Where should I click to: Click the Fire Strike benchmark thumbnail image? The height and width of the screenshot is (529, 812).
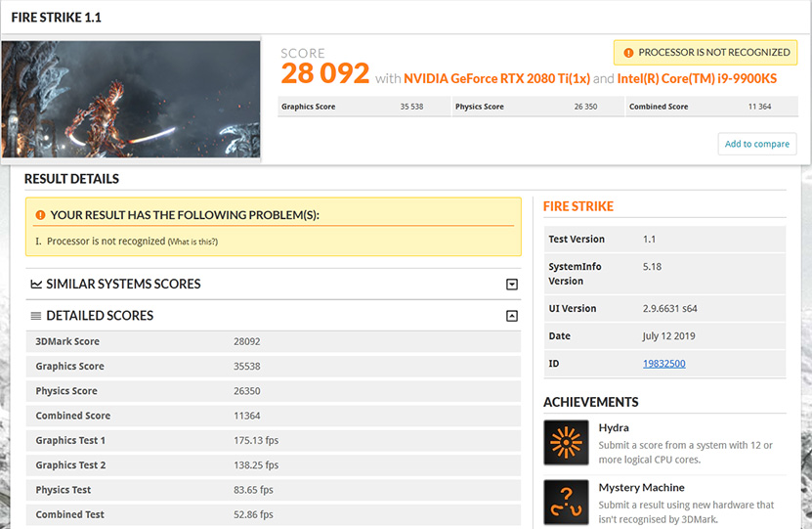point(131,99)
